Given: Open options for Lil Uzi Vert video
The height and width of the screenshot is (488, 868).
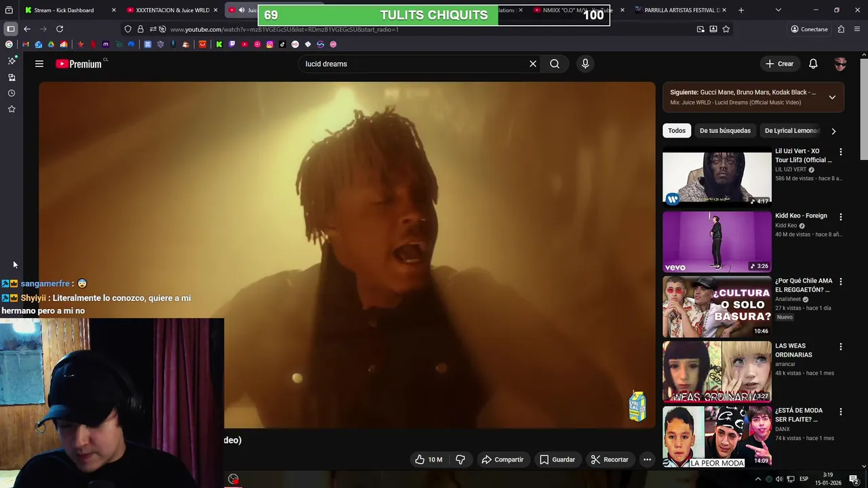Looking at the screenshot, I should (841, 152).
